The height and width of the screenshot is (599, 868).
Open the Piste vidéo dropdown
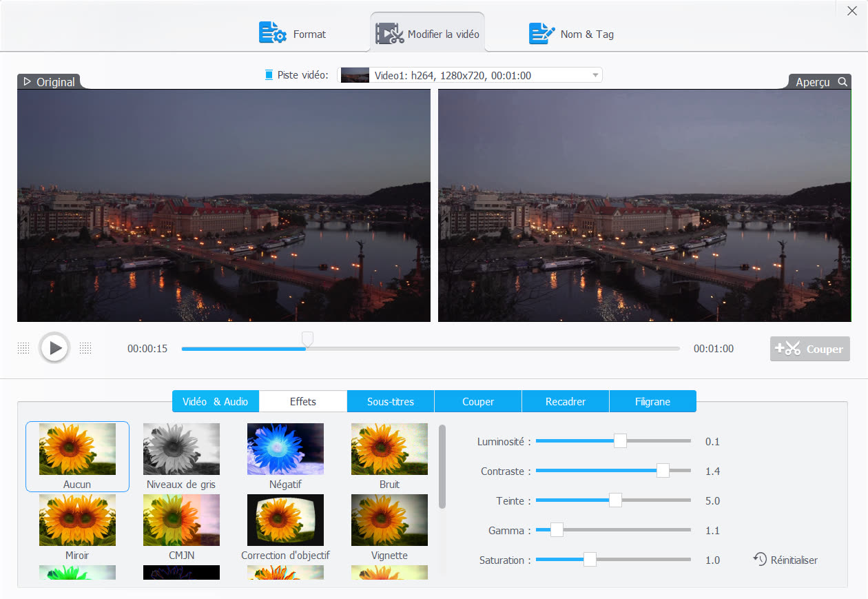point(471,75)
